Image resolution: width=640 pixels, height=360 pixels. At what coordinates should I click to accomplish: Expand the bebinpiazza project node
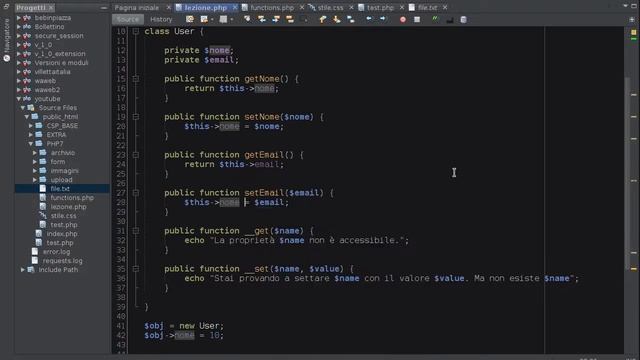tap(19, 18)
